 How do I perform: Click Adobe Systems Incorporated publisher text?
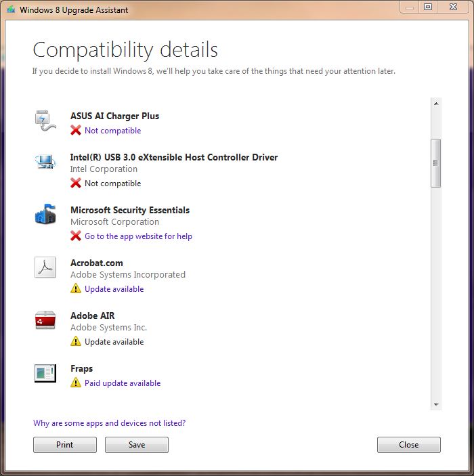[128, 274]
